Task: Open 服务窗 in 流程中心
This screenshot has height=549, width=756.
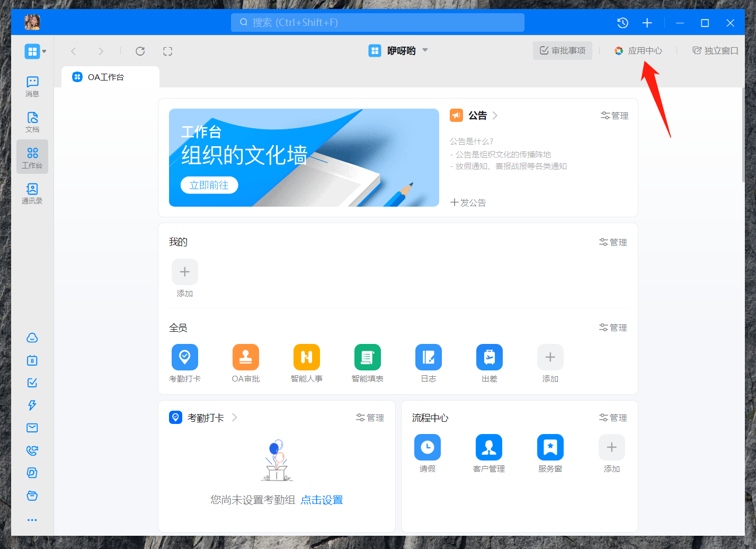Action: click(x=550, y=453)
